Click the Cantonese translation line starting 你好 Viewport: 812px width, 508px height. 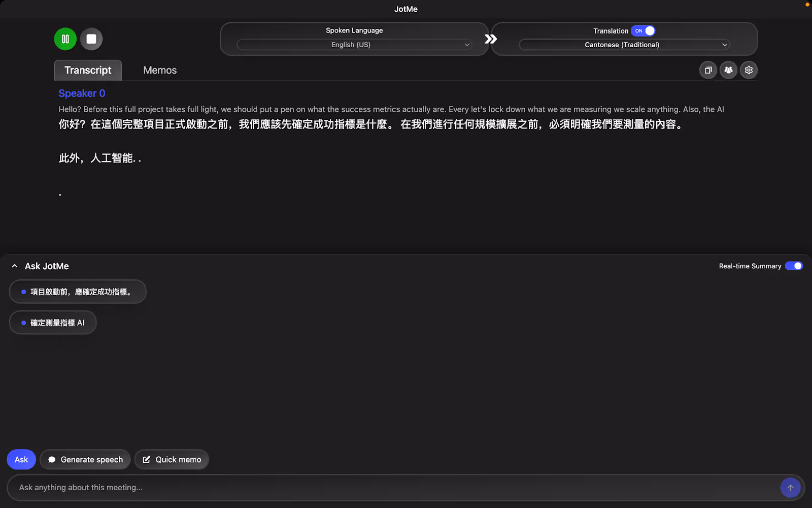click(x=371, y=124)
